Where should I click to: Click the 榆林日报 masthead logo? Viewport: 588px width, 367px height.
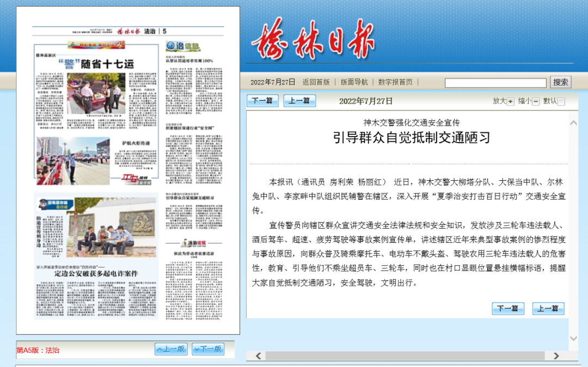pyautogui.click(x=314, y=40)
